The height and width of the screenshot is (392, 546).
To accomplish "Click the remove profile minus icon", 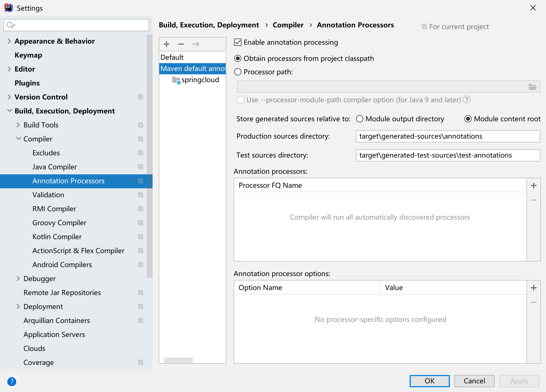I will pyautogui.click(x=181, y=44).
